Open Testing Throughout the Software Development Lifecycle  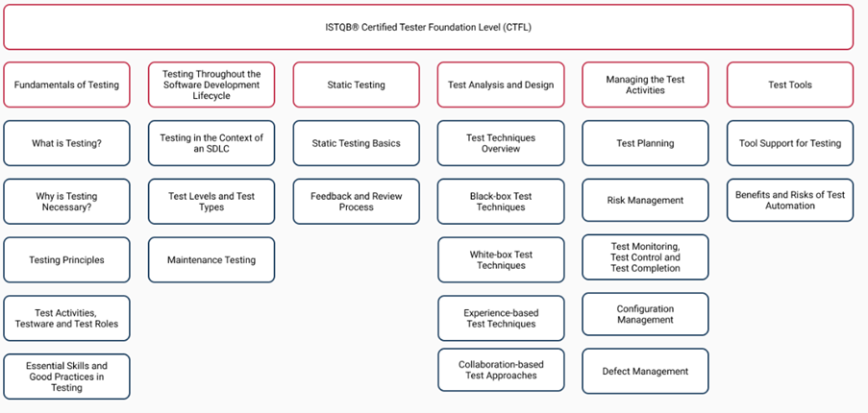click(x=211, y=85)
